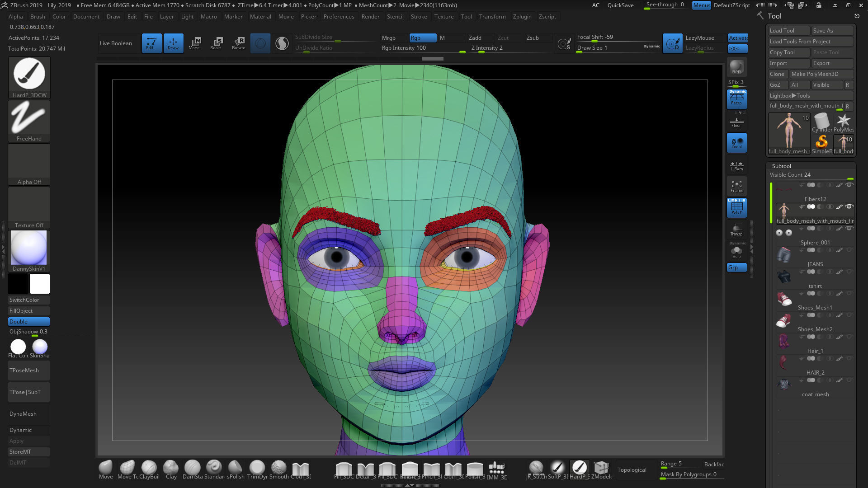
Task: Select the DamStandard brush icon
Action: 192,469
